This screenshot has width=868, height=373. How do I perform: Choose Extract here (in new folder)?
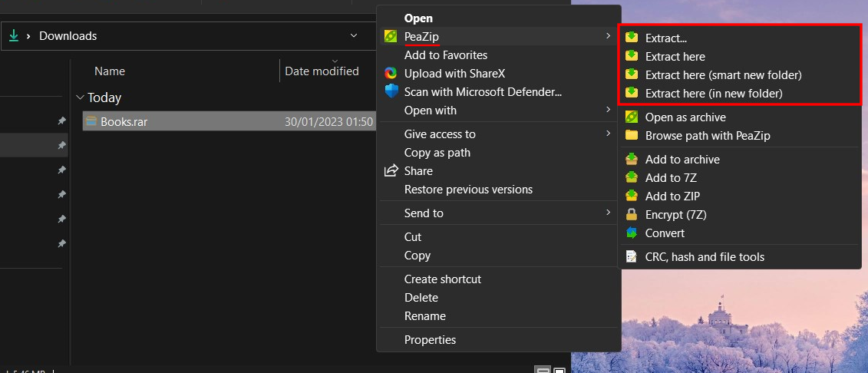click(714, 94)
